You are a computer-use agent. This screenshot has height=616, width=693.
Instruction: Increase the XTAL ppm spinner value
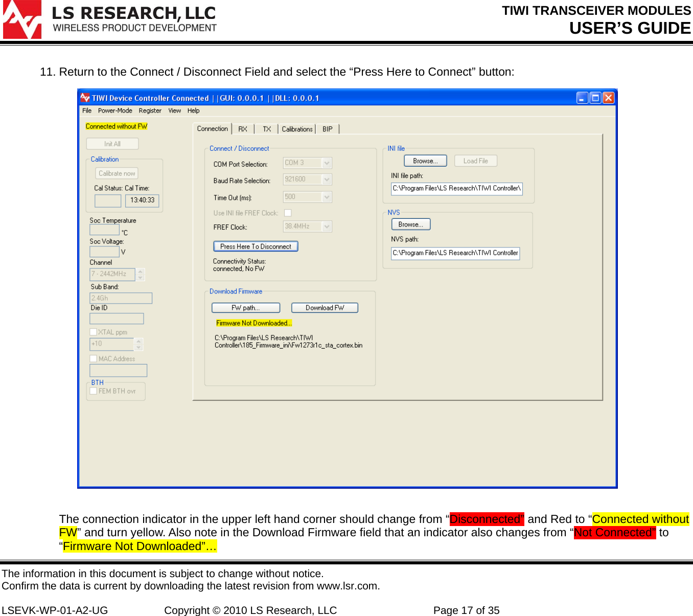138,341
